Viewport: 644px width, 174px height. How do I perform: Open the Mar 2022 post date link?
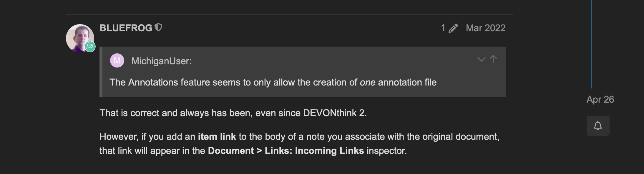(486, 28)
